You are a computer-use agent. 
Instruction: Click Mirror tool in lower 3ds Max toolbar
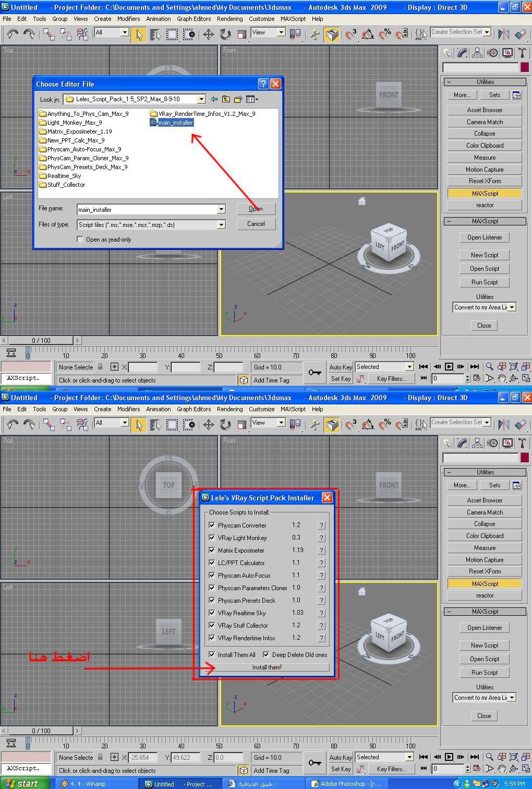504,425
